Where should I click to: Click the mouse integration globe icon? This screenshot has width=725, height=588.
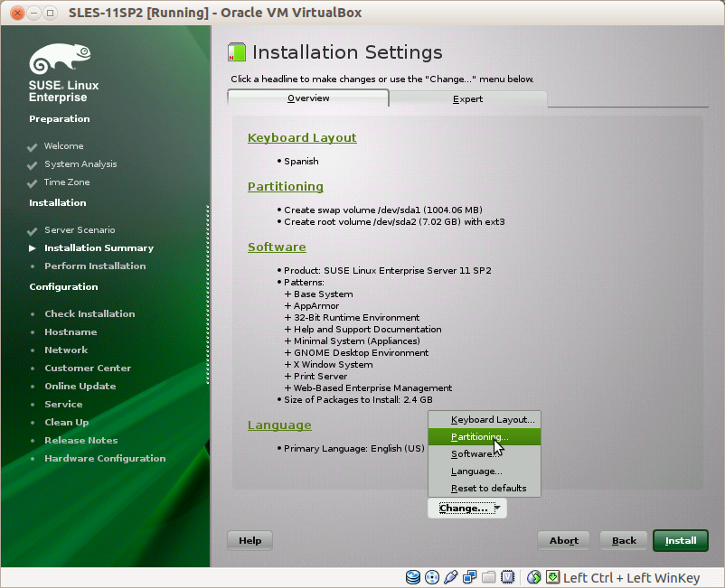click(x=534, y=577)
